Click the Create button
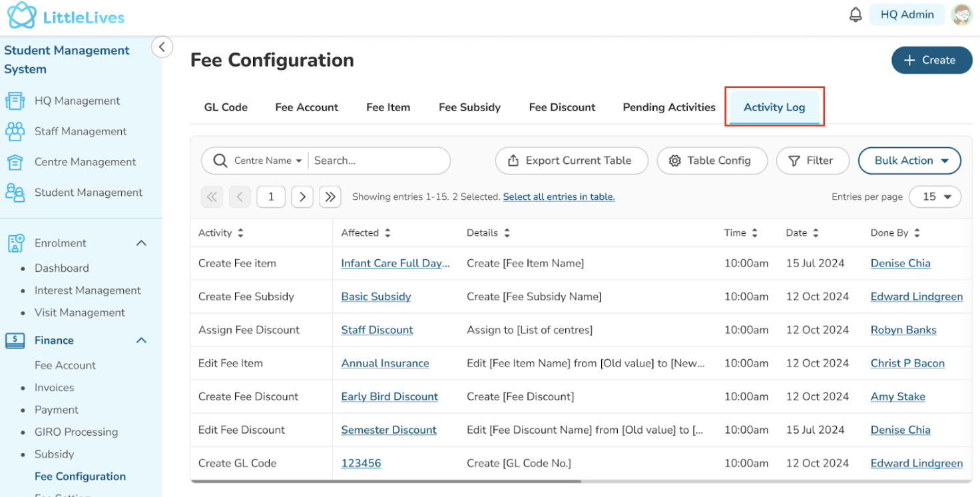 (x=931, y=60)
